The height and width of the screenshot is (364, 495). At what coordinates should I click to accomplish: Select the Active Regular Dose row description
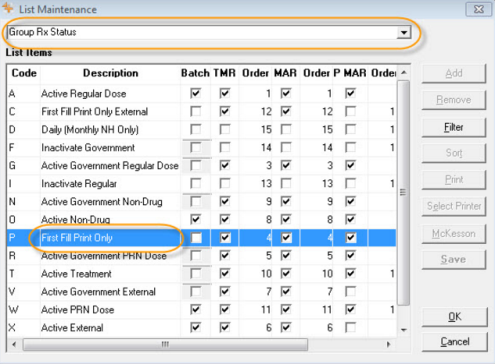(x=84, y=94)
